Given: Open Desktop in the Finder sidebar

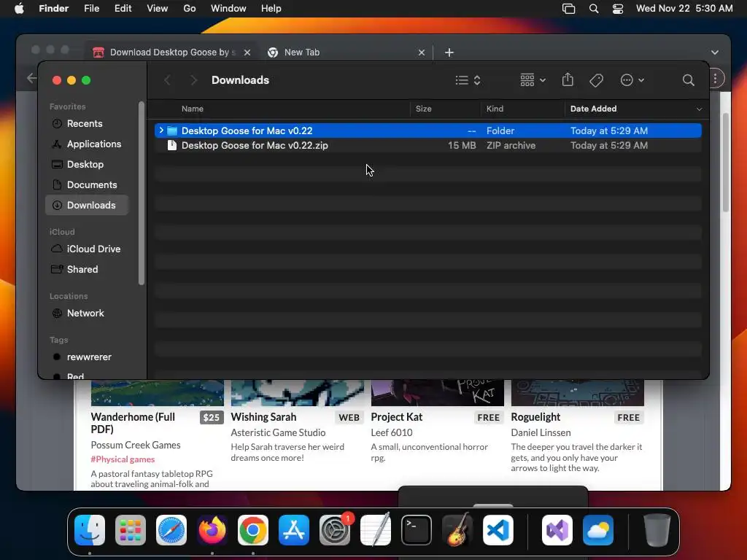Looking at the screenshot, I should (85, 164).
